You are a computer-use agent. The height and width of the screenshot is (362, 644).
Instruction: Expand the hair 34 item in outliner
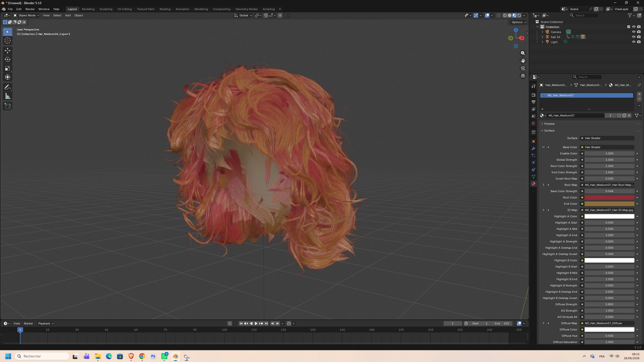click(x=542, y=37)
